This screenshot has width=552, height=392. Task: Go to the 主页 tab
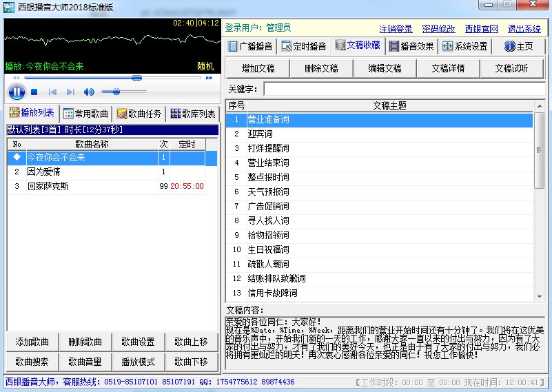[518, 47]
